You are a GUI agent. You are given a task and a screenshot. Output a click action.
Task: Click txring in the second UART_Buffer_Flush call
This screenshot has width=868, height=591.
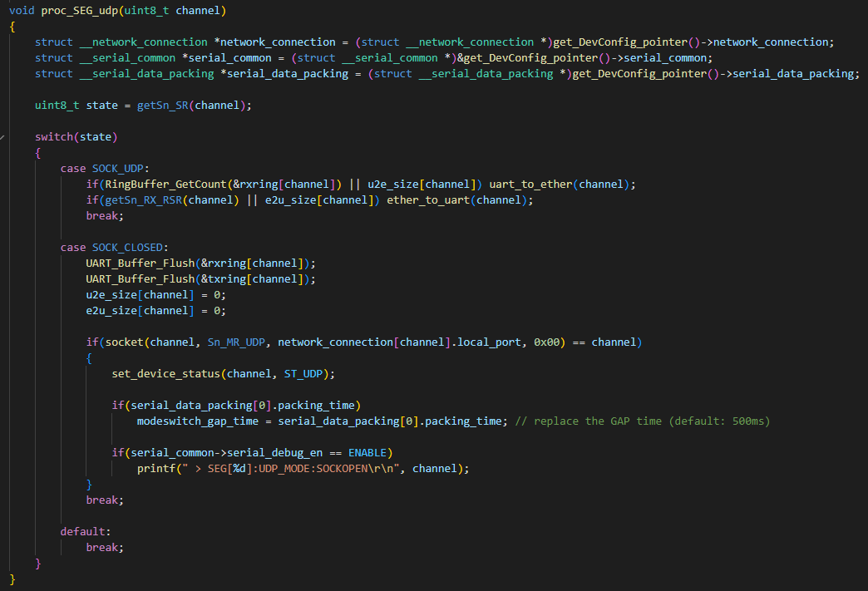click(227, 279)
